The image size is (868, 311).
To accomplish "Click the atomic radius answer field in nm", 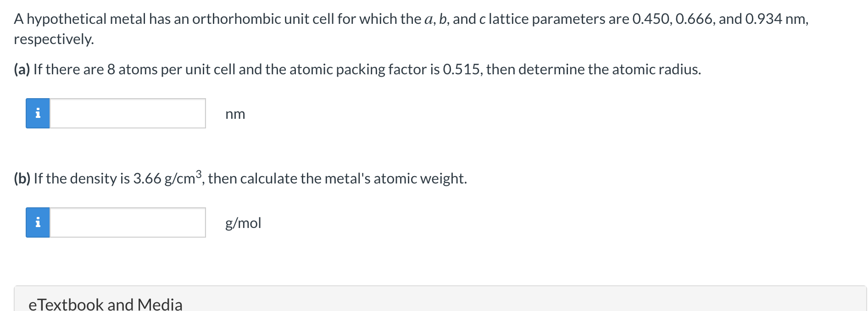I will (128, 113).
